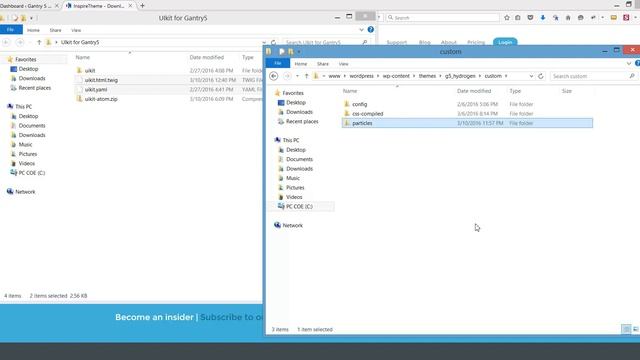Click forward arrow in custom window
Image resolution: width=640 pixels, height=360 pixels.
click(x=287, y=76)
